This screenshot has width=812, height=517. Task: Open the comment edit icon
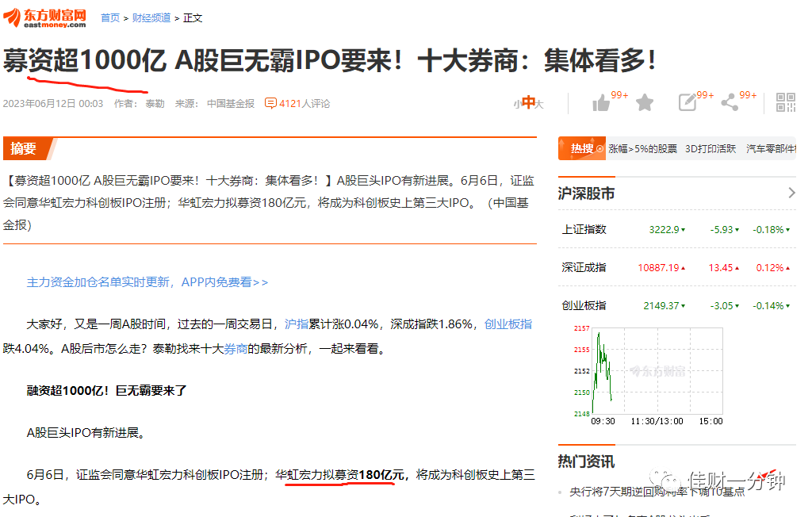pyautogui.click(x=688, y=102)
